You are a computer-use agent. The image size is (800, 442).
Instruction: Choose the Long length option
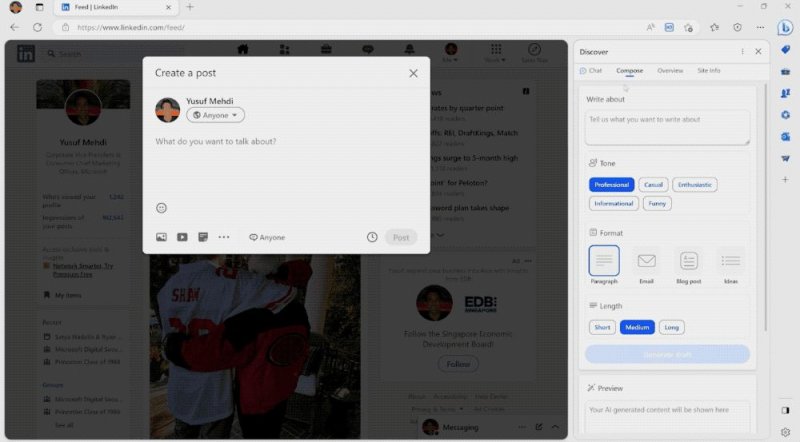point(671,327)
